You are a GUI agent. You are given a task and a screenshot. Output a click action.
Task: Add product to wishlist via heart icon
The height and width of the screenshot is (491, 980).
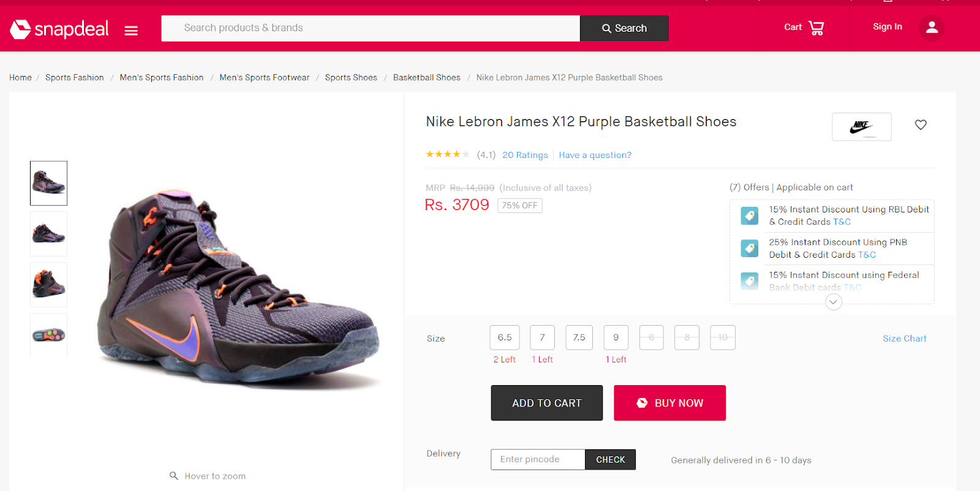(921, 124)
